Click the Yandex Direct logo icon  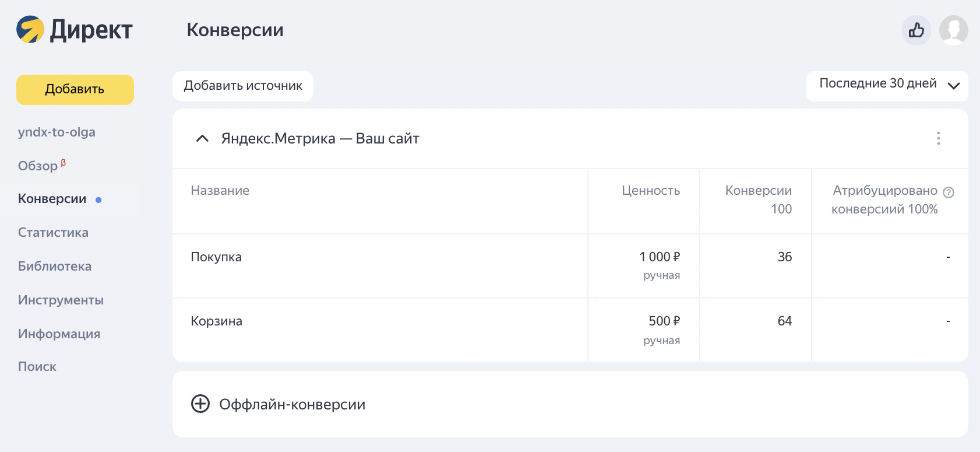tap(30, 30)
